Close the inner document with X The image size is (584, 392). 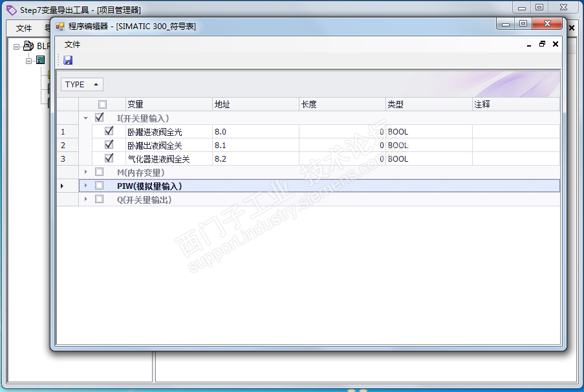[556, 44]
